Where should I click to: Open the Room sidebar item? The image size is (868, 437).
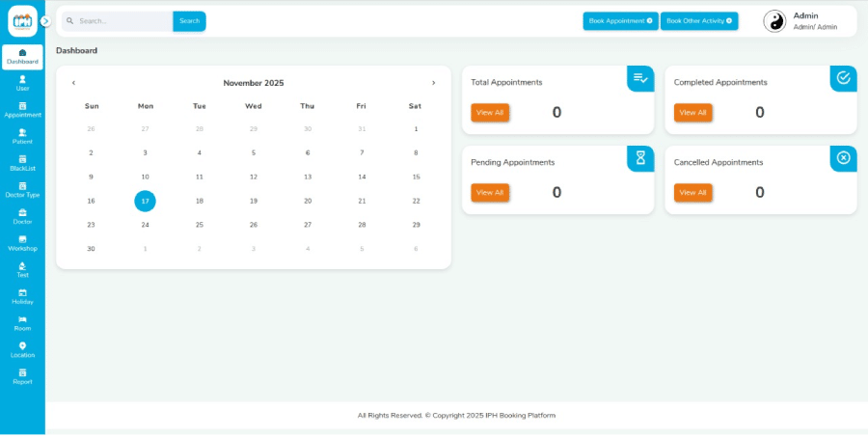click(22, 323)
